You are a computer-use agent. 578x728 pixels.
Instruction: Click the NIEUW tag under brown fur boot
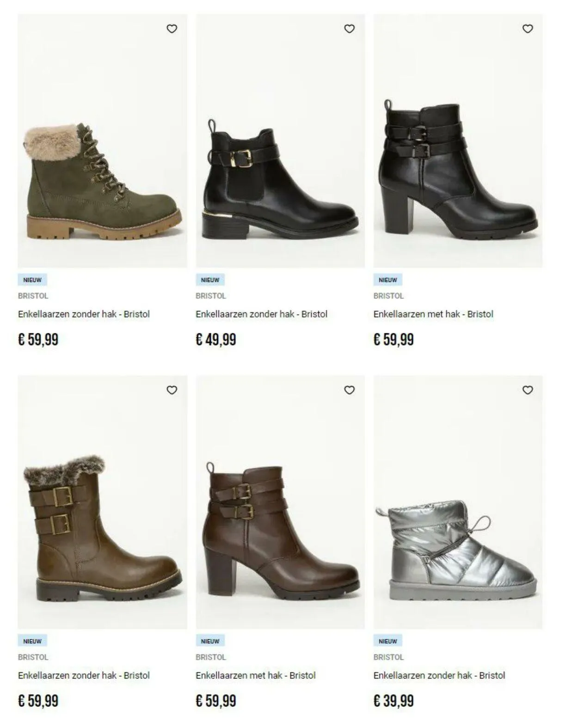coord(32,641)
